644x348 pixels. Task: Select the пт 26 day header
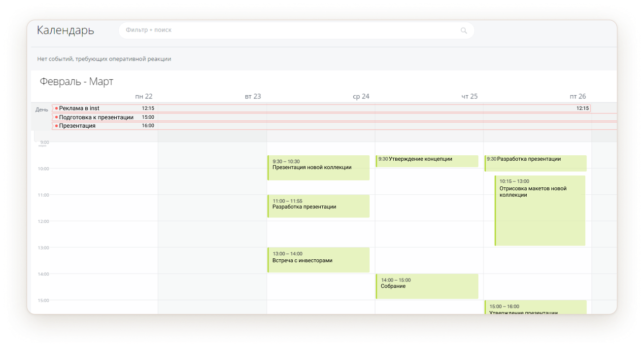click(x=578, y=96)
